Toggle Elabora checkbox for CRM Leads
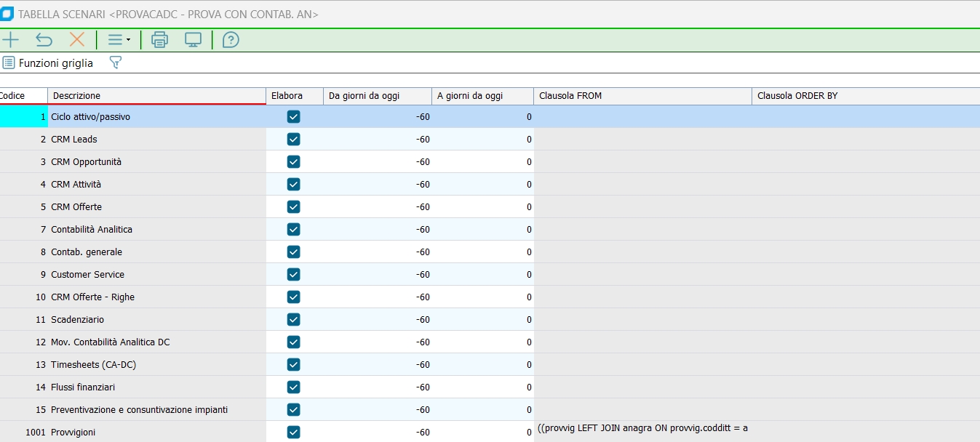Image resolution: width=980 pixels, height=442 pixels. tap(294, 139)
